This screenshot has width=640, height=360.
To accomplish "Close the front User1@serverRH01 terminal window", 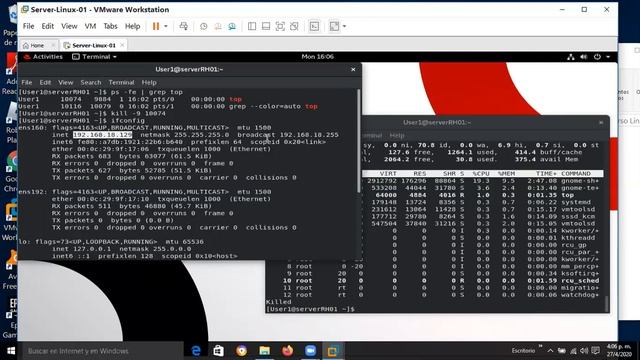I will 353,69.
